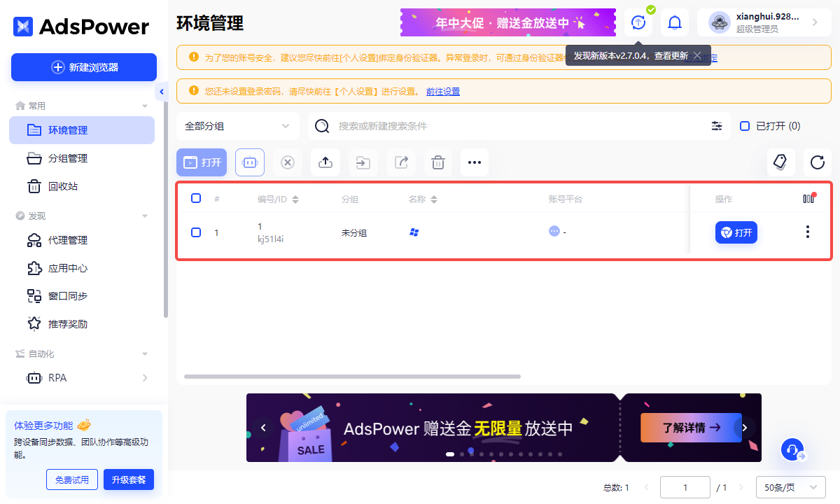
Task: Click the toolbar 打开 batch button
Action: tap(202, 162)
